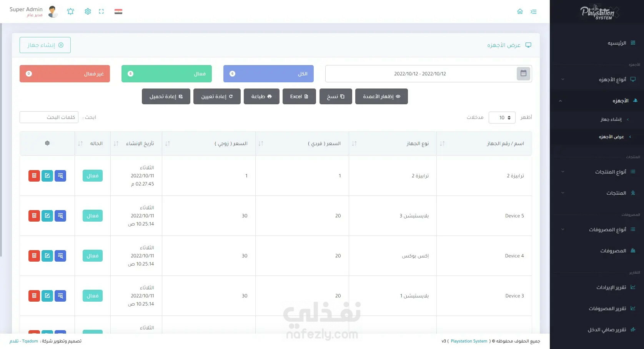Edit the Device 3 row
644x349 pixels.
click(47, 296)
